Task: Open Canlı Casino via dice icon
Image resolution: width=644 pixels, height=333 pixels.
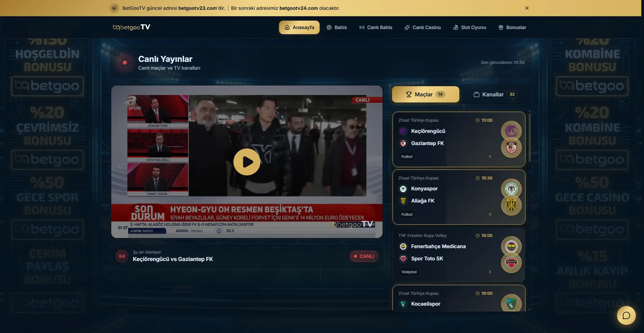Action: tap(407, 27)
